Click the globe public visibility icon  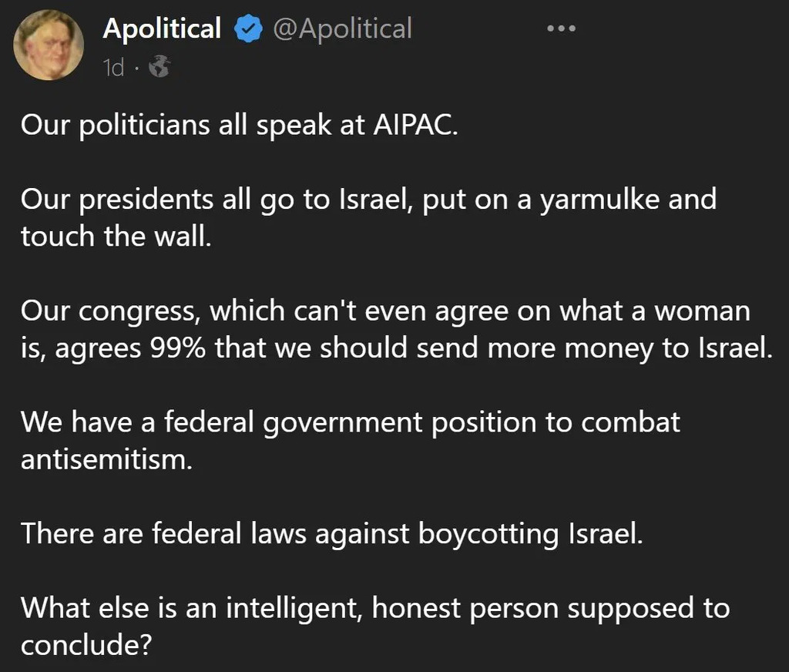159,68
